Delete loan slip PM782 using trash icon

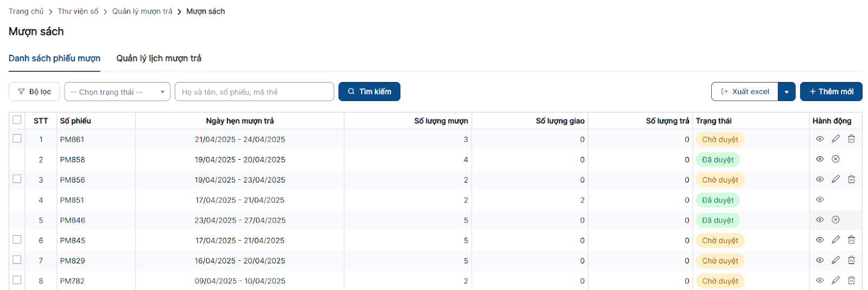(851, 280)
